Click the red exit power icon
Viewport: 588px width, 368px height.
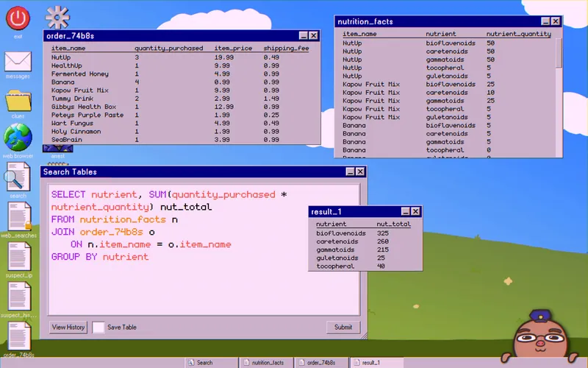pyautogui.click(x=18, y=18)
